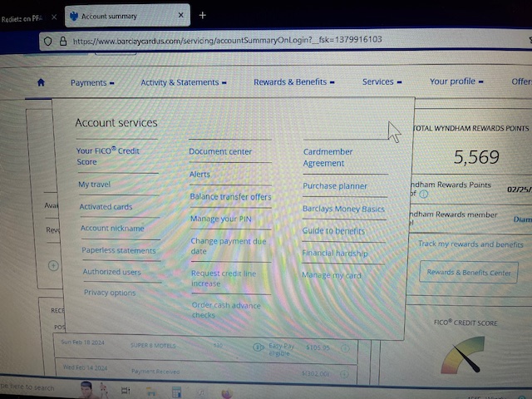Open the Calculator taskbar icon
The height and width of the screenshot is (399, 532).
point(176,392)
